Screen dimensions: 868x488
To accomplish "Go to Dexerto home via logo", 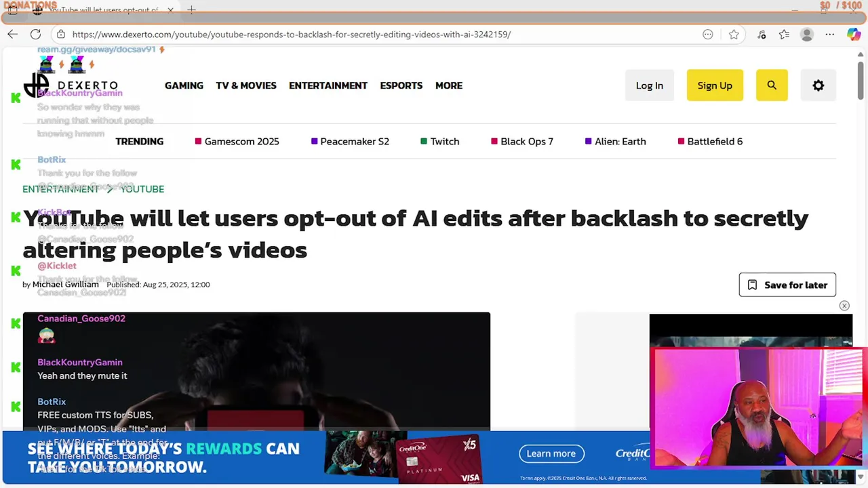I will click(71, 85).
